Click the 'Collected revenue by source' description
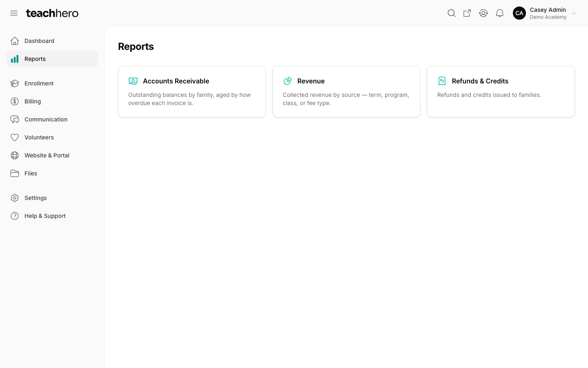588x368 pixels. pyautogui.click(x=346, y=99)
